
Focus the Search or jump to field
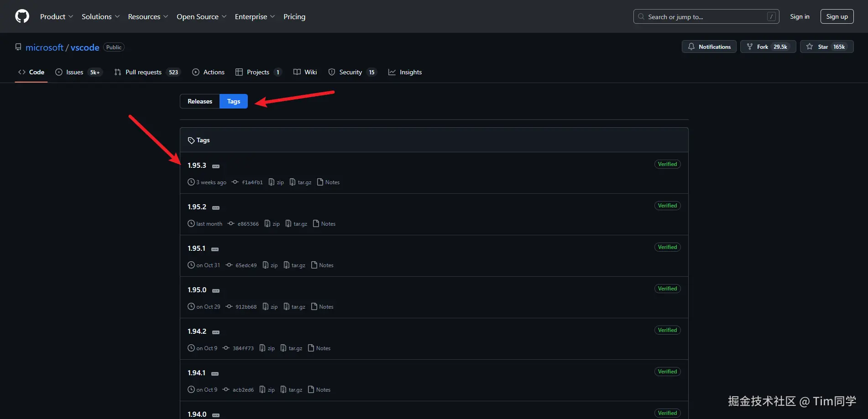[x=706, y=16]
